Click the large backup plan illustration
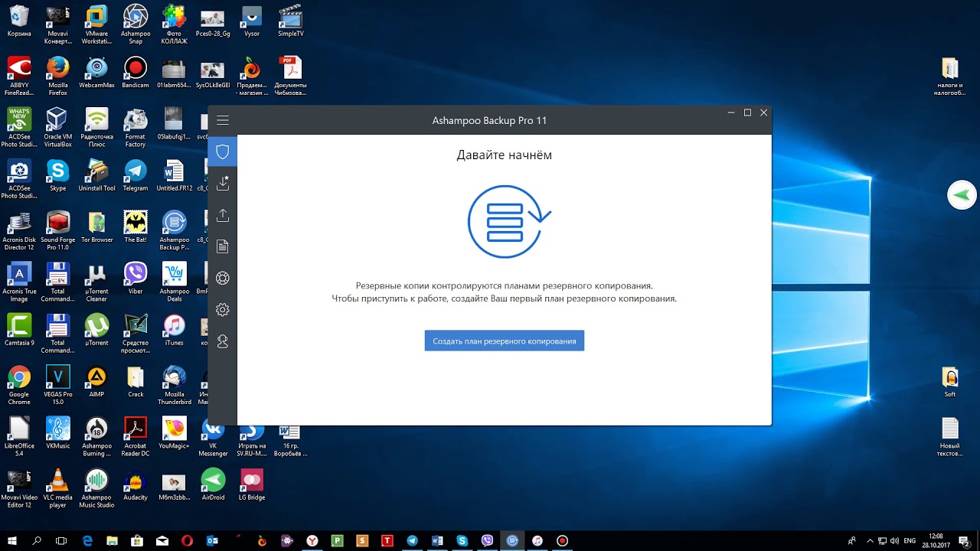Image resolution: width=980 pixels, height=551 pixels. point(509,222)
